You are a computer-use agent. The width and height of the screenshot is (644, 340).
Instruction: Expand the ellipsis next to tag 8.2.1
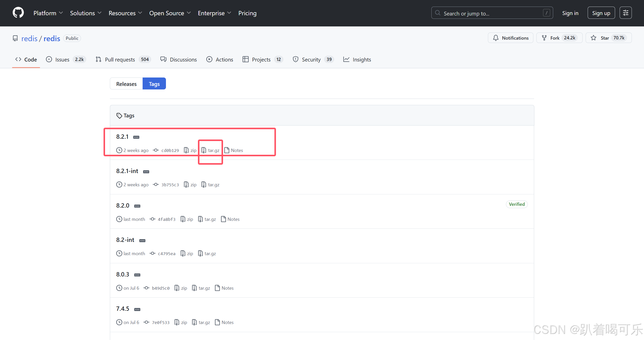tap(136, 137)
